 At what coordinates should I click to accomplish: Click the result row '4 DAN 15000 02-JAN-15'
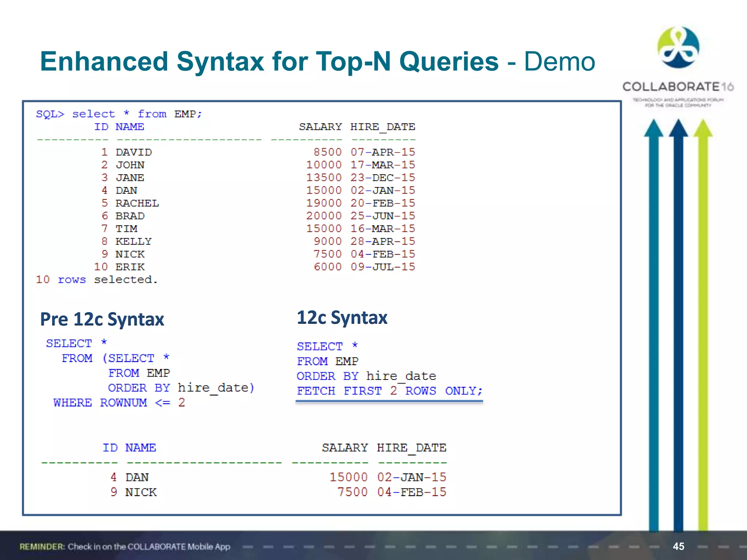click(278, 477)
